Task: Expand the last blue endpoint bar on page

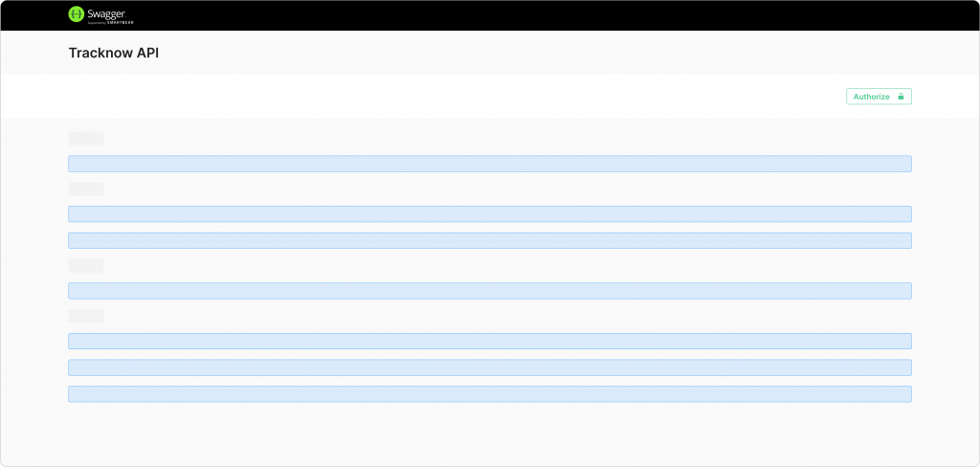Action: 489,394
